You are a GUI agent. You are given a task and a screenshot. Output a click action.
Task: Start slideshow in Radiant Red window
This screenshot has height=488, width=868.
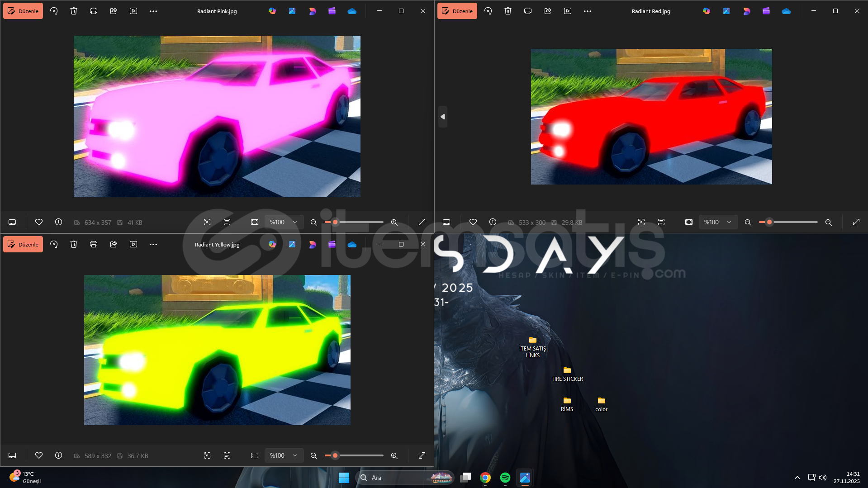(568, 11)
